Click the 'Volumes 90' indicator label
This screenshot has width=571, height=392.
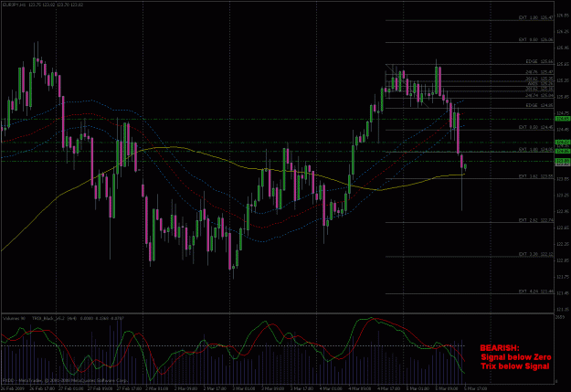(x=15, y=318)
